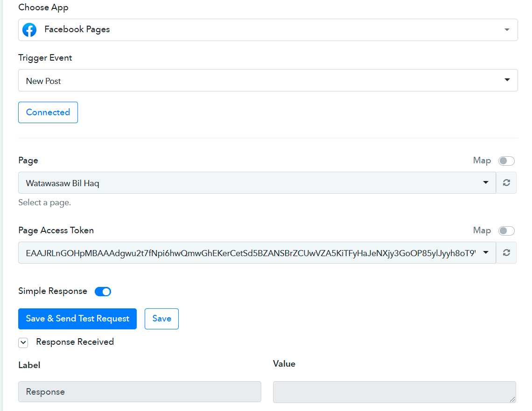Viewport: 532px width, 411px height.
Task: Click the Response label field
Action: [x=140, y=392]
